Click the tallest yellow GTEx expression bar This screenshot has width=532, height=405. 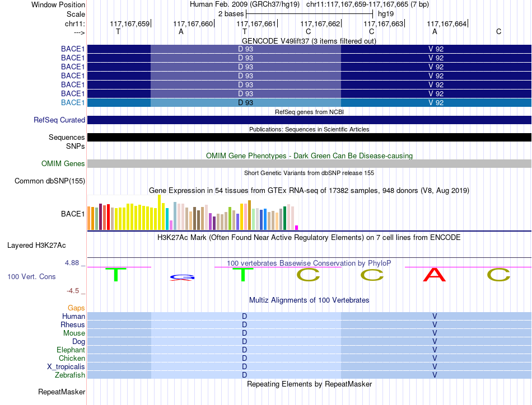tap(159, 213)
